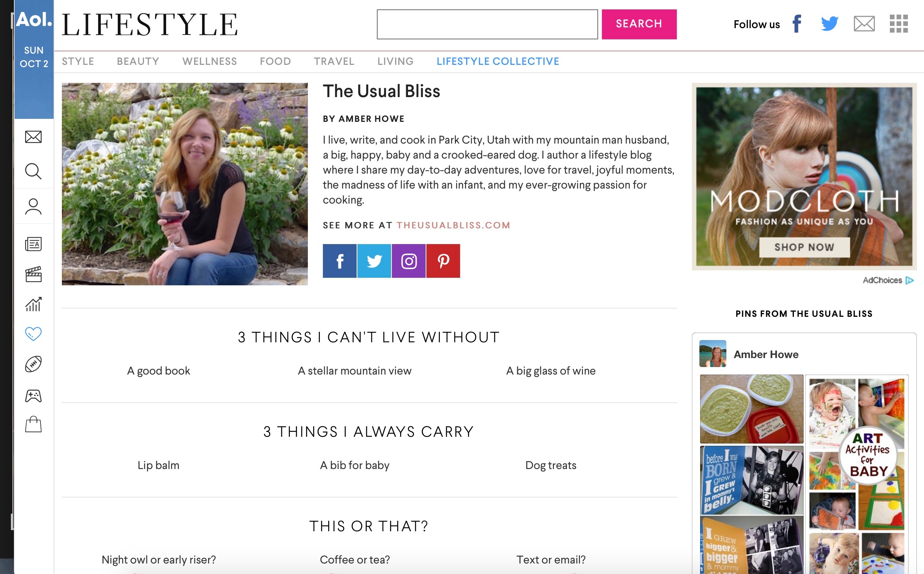924x574 pixels.
Task: Select the finance chart sidebar icon
Action: (33, 304)
